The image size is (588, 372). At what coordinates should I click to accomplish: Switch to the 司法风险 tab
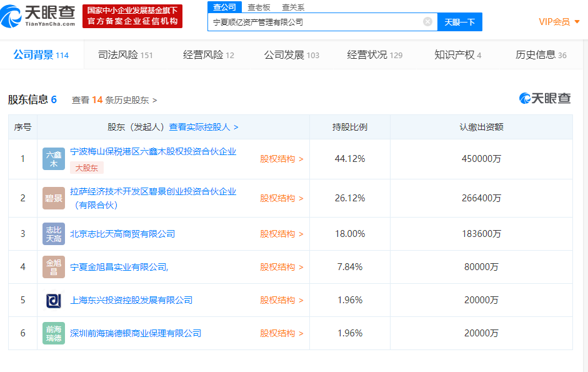(126, 55)
